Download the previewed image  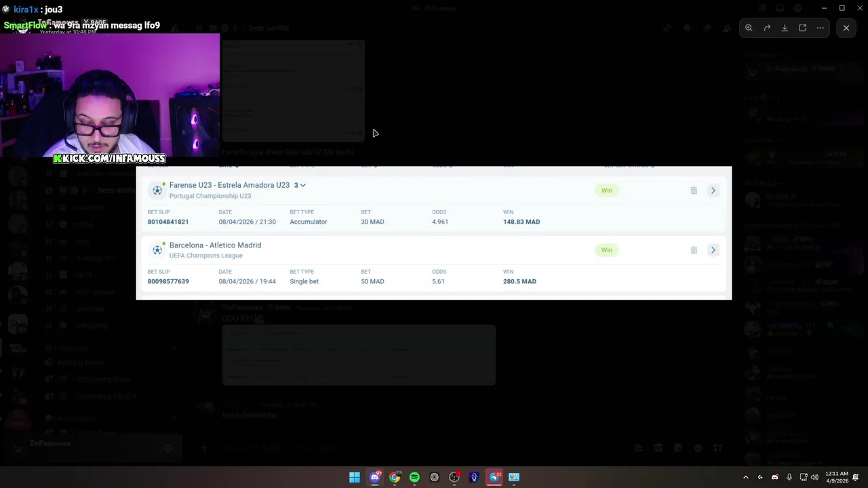tap(785, 28)
